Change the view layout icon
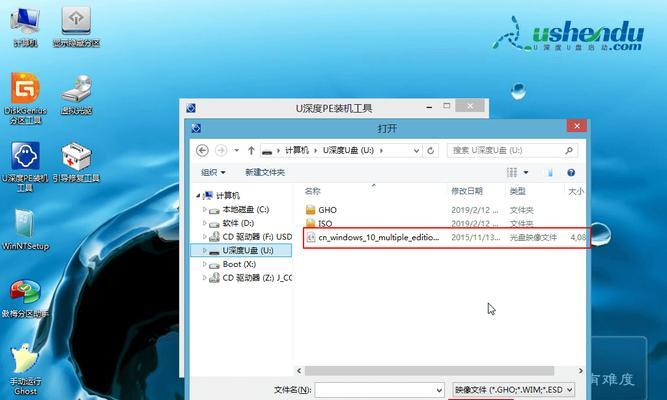This screenshot has height=400, width=667. pos(512,172)
